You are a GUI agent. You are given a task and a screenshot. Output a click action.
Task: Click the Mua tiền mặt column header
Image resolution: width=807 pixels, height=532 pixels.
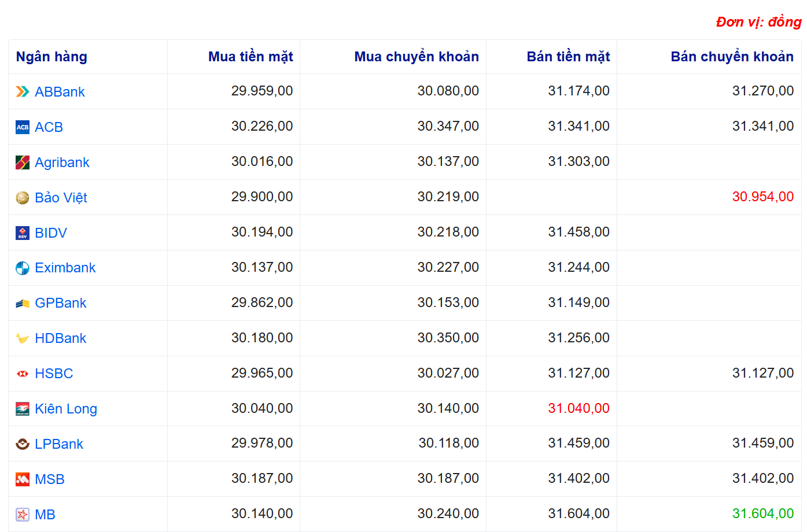(250, 57)
